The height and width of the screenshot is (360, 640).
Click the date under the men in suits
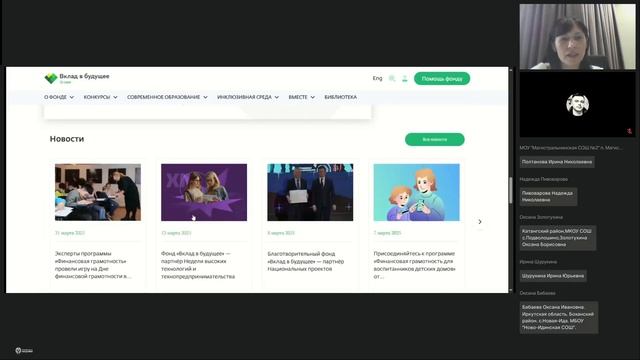point(281,233)
